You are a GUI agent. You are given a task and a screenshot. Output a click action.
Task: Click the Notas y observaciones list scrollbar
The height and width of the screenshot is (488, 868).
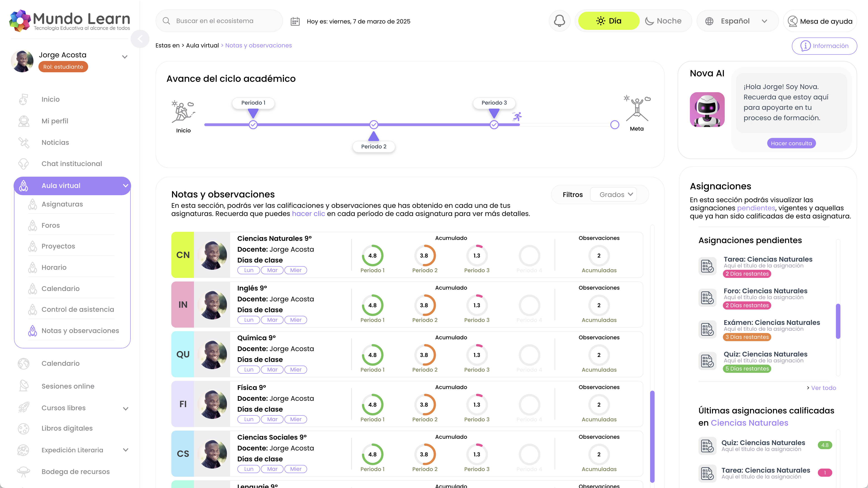coord(652,436)
